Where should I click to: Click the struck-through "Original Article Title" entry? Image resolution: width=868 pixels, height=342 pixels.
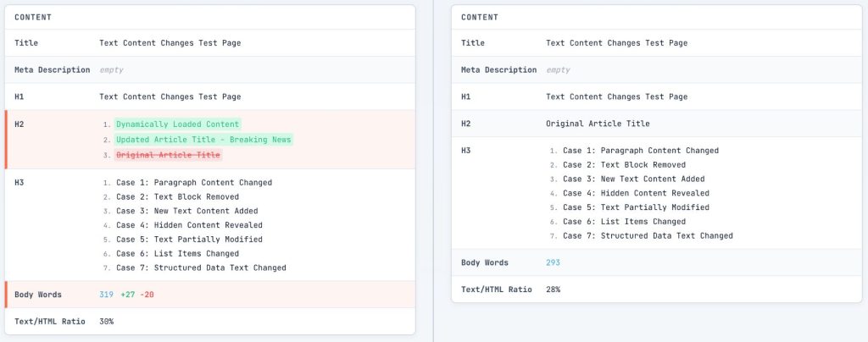pos(168,155)
